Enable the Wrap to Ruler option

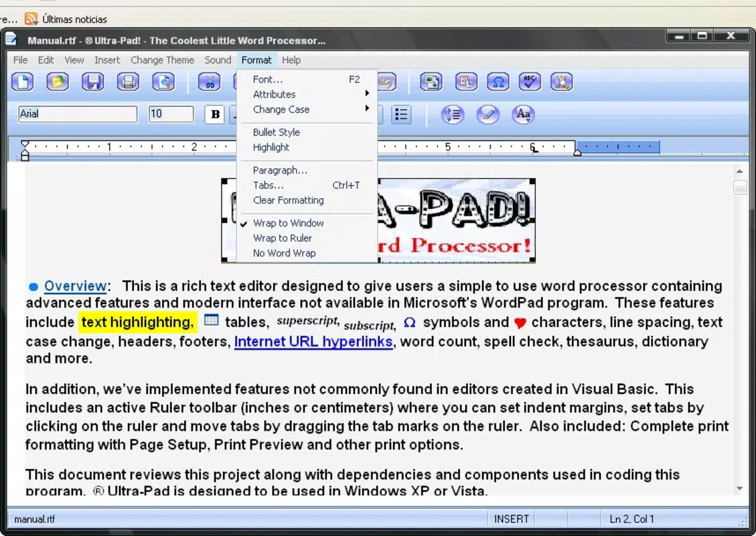307,238
